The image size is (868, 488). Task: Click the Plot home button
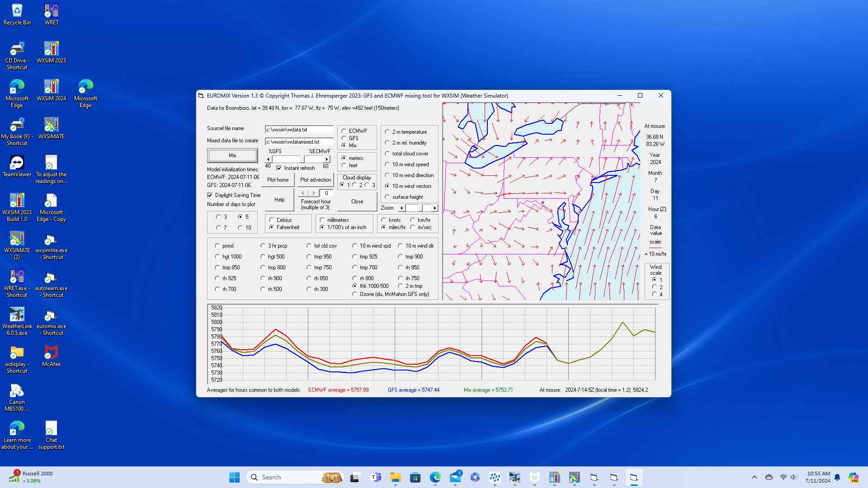278,180
